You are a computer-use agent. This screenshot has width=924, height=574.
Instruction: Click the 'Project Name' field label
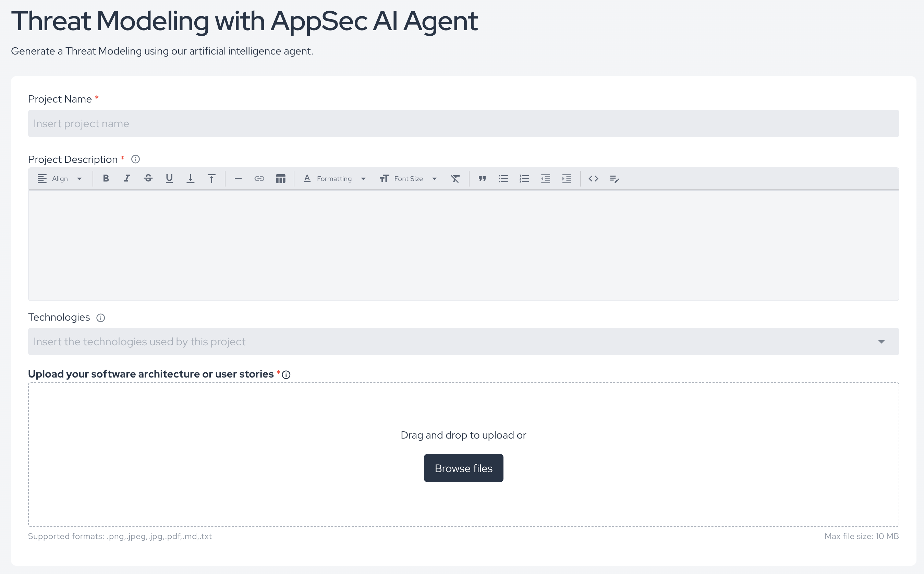pyautogui.click(x=60, y=99)
